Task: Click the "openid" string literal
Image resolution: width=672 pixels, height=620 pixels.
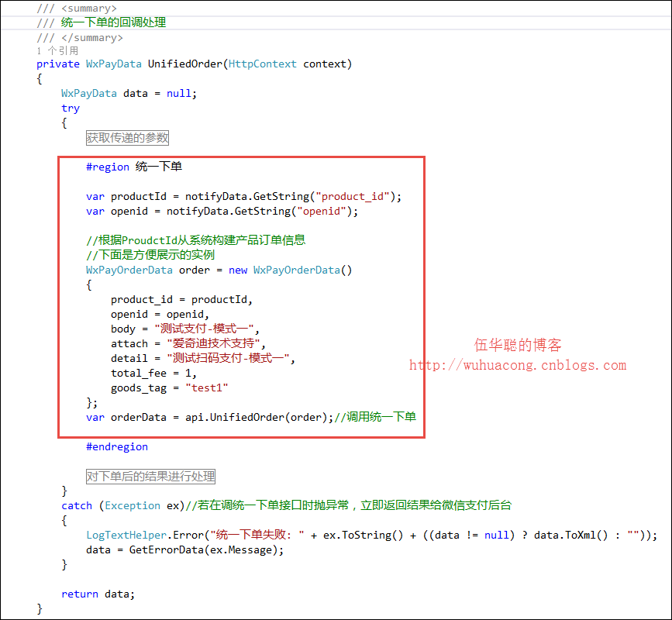Action: [x=322, y=212]
